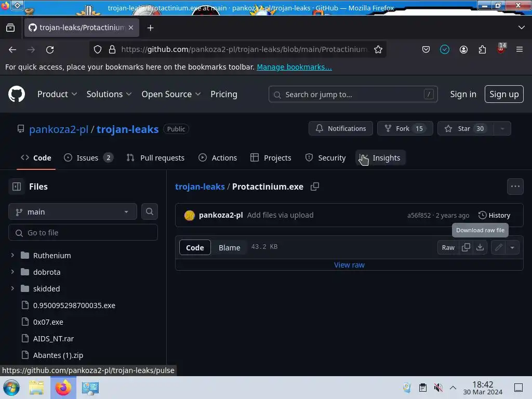Open Abantes (1).zip in file tree
The image size is (532, 399).
58,355
